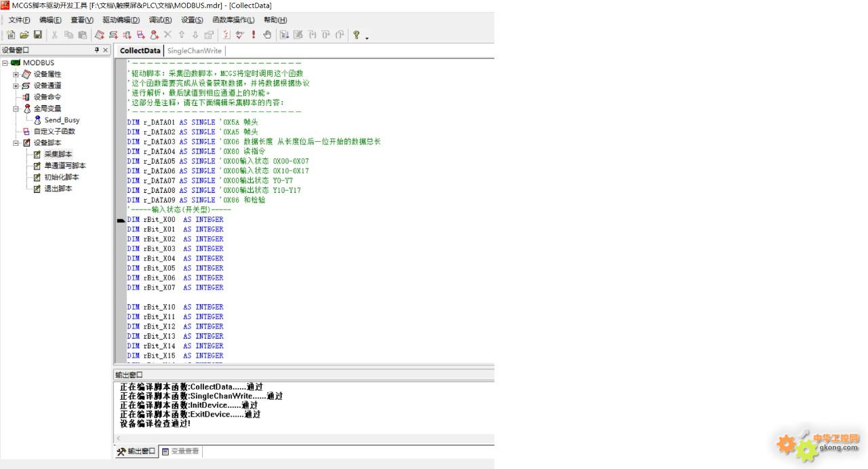Switch to the 输出窗口 bottom tab

[x=136, y=451]
